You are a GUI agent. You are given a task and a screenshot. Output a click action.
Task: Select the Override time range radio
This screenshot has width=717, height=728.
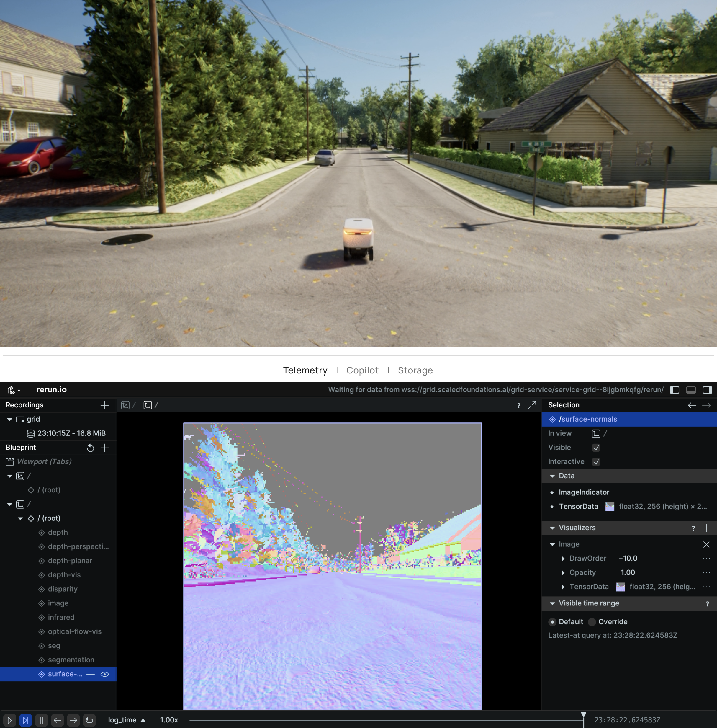point(592,622)
